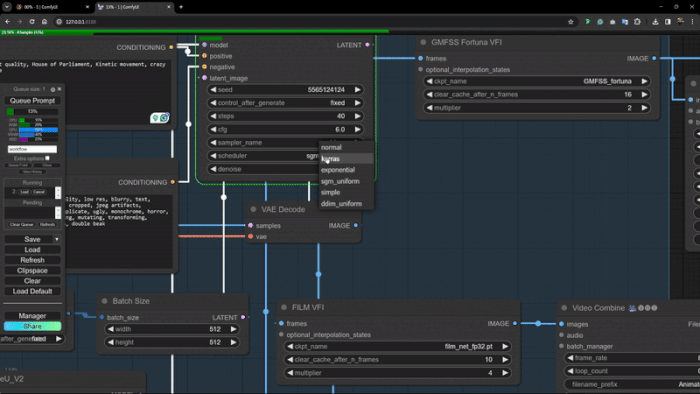Increase Batch Size height value
The image size is (700, 394).
coord(233,342)
